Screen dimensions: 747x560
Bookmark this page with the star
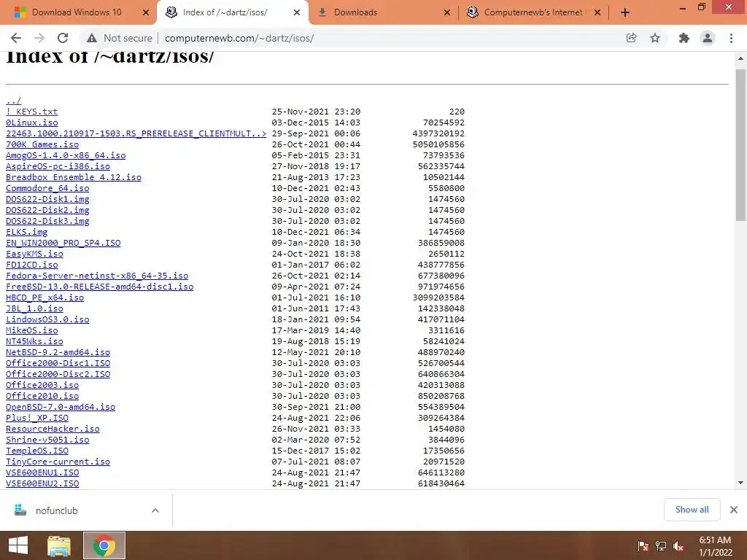pos(655,38)
